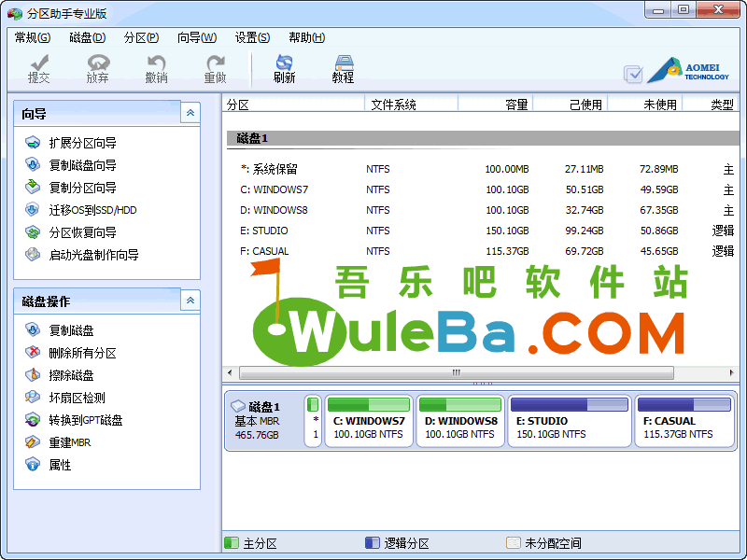
Task: Open the 磁盘(D) menu
Action: (x=87, y=37)
